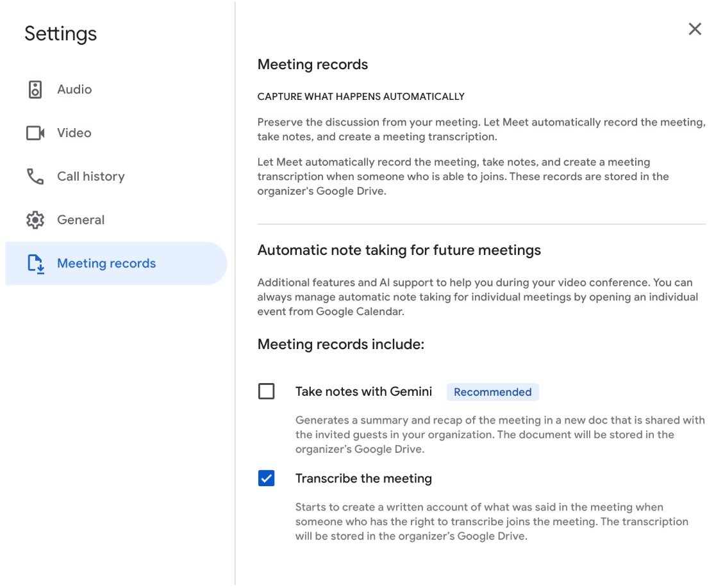
Task: Click the Settings title heading
Action: pyautogui.click(x=61, y=33)
